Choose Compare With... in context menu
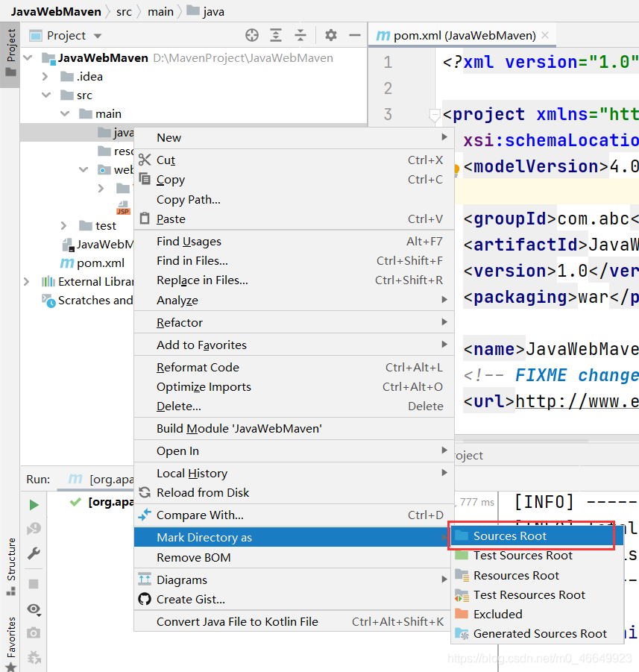Screen dimensions: 639x672 click(x=294, y=515)
